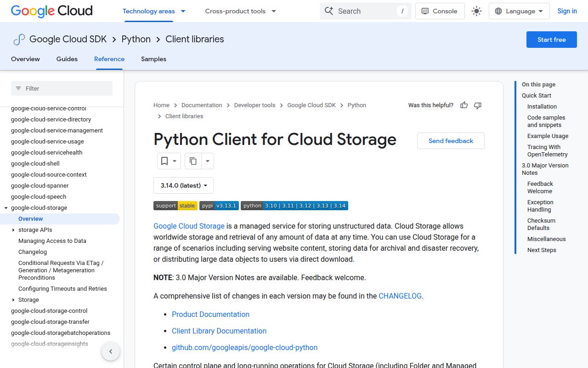
Task: Open the Language selector dropdown
Action: pyautogui.click(x=519, y=11)
